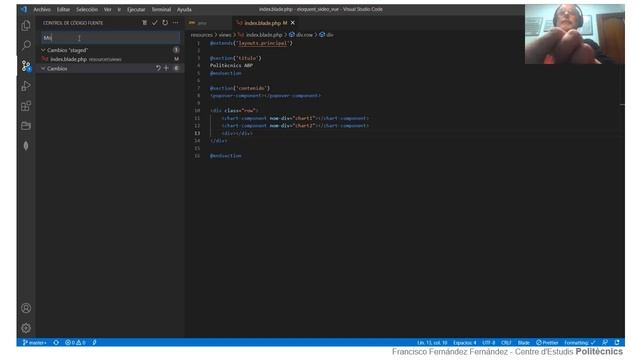This screenshot has width=640, height=360.
Task: Click the UTF-8 encoding indicator
Action: click(x=489, y=342)
